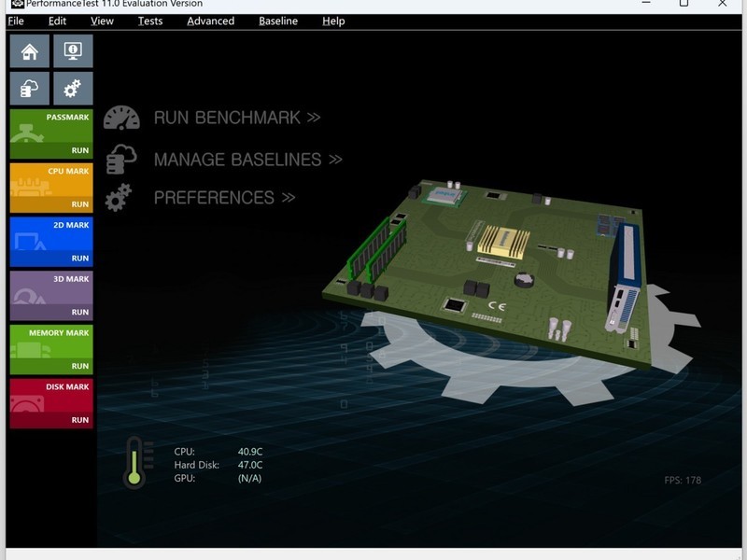Open the System Information monitor icon
This screenshot has width=747, height=560.
pos(73,51)
